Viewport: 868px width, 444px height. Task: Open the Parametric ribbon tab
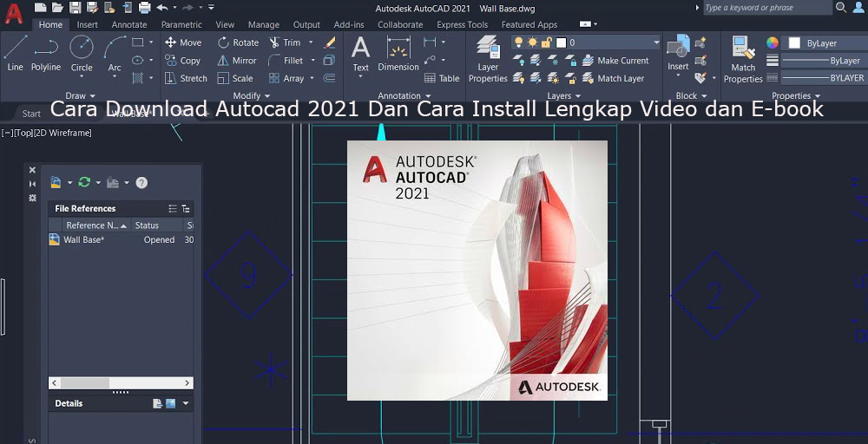coord(181,24)
